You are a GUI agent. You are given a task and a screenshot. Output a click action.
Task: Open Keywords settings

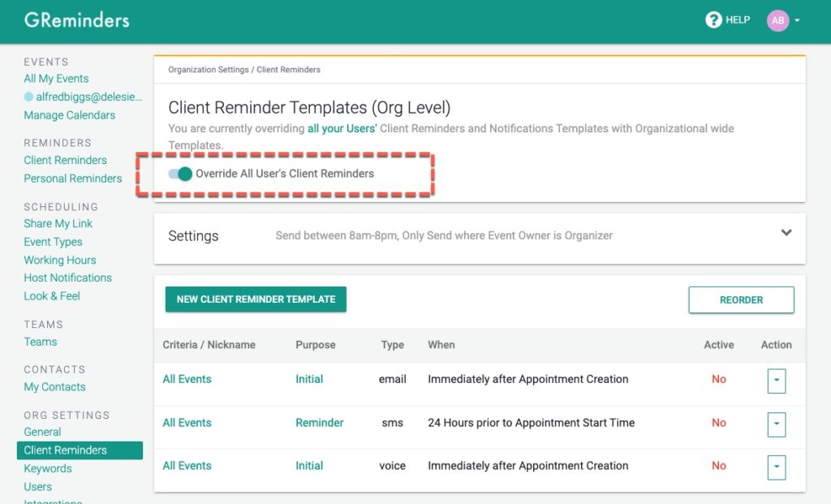[48, 468]
